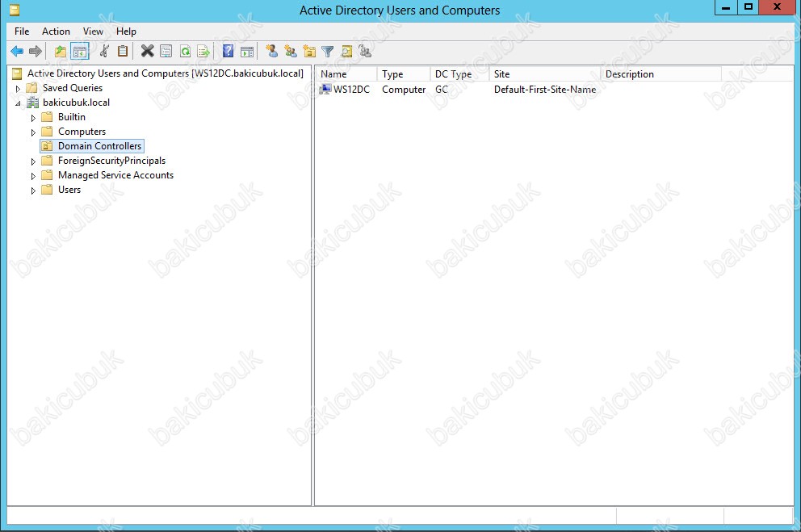
Task: Expand the ForeignSecurityPrincipals container
Action: [x=33, y=161]
